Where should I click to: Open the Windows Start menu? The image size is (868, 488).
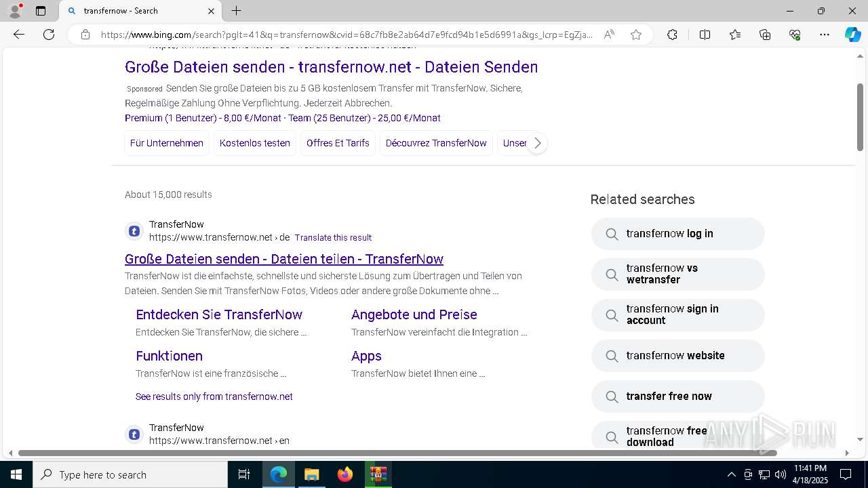click(16, 474)
